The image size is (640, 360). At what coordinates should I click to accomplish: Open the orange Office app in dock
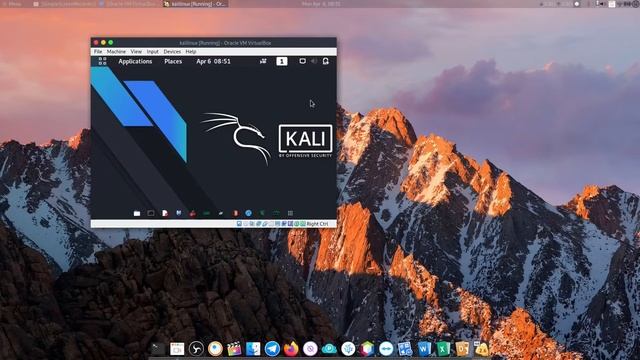pos(462,349)
